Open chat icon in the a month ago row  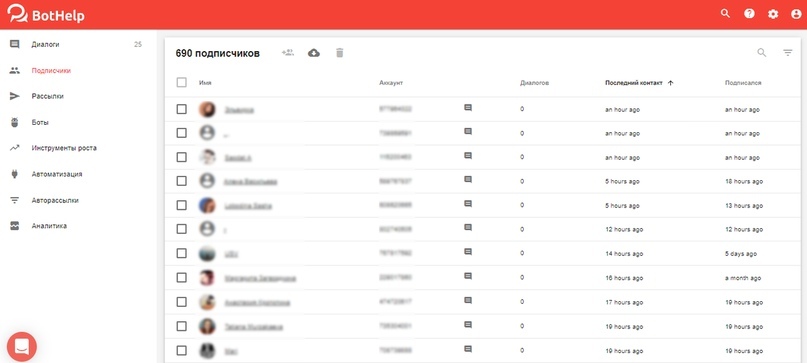[x=468, y=276]
